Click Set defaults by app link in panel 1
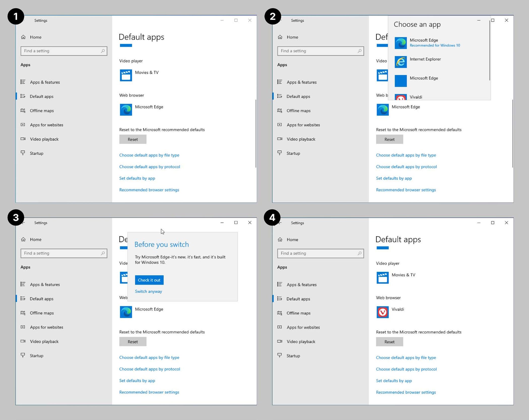This screenshot has height=420, width=529. [x=137, y=178]
